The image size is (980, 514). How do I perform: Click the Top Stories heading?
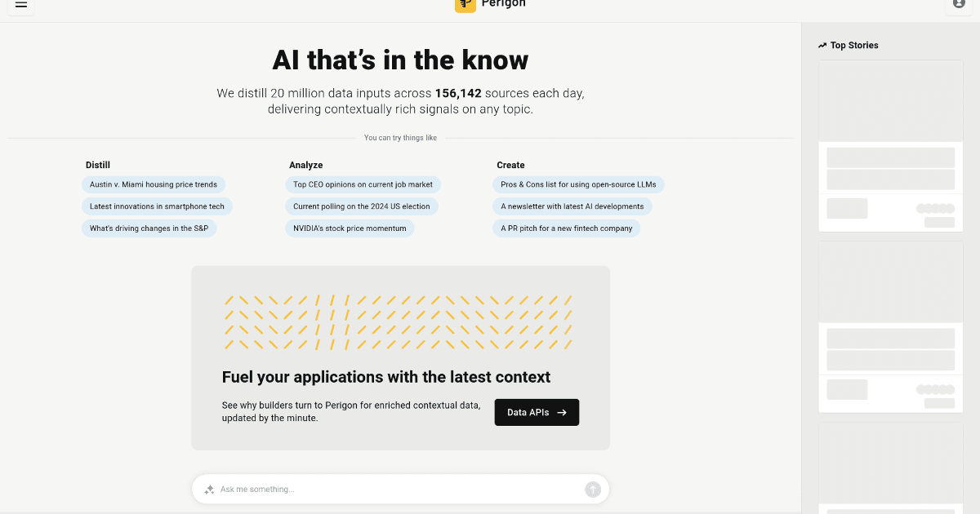854,46
